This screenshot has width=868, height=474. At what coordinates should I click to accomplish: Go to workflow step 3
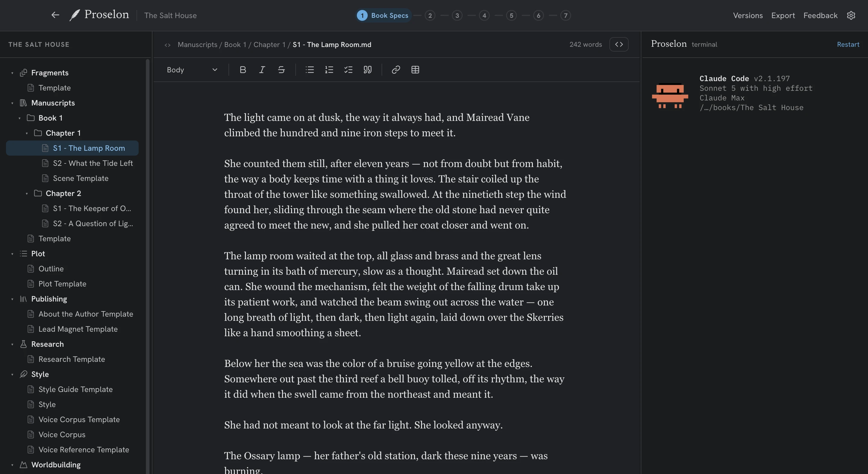pos(457,15)
